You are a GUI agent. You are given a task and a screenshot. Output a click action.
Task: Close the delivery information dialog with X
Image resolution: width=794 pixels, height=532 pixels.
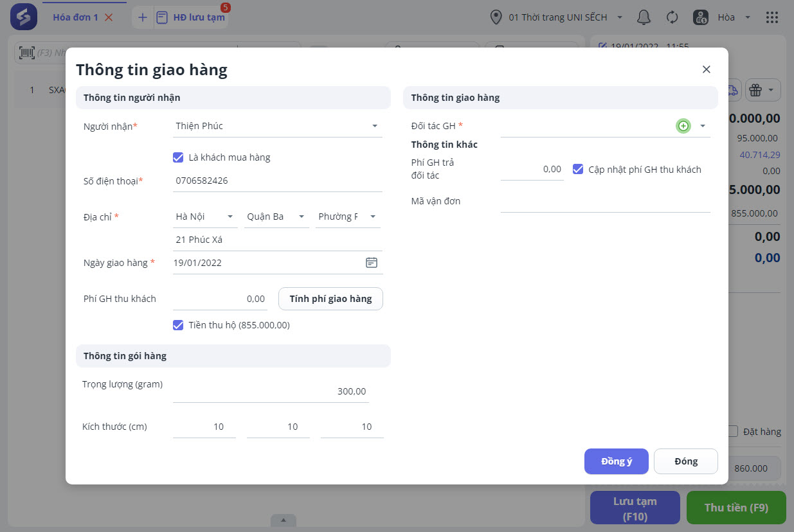click(706, 69)
